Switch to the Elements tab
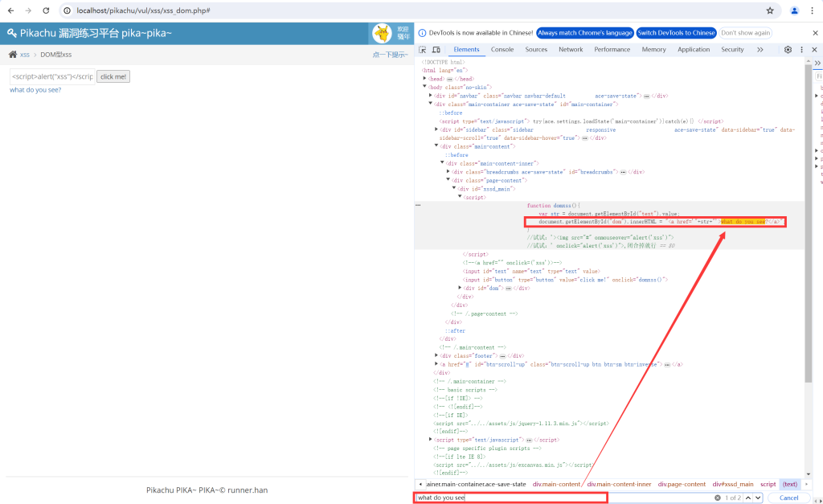The width and height of the screenshot is (823, 504). click(x=466, y=49)
